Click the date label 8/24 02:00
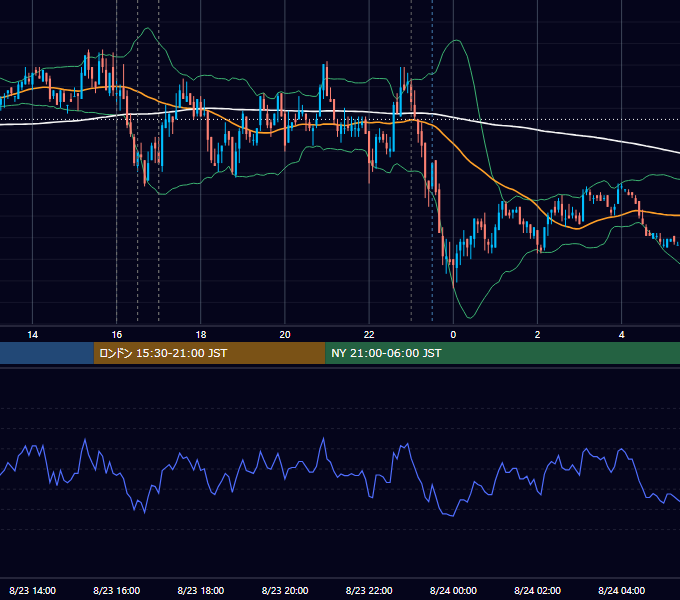 pyautogui.click(x=537, y=590)
